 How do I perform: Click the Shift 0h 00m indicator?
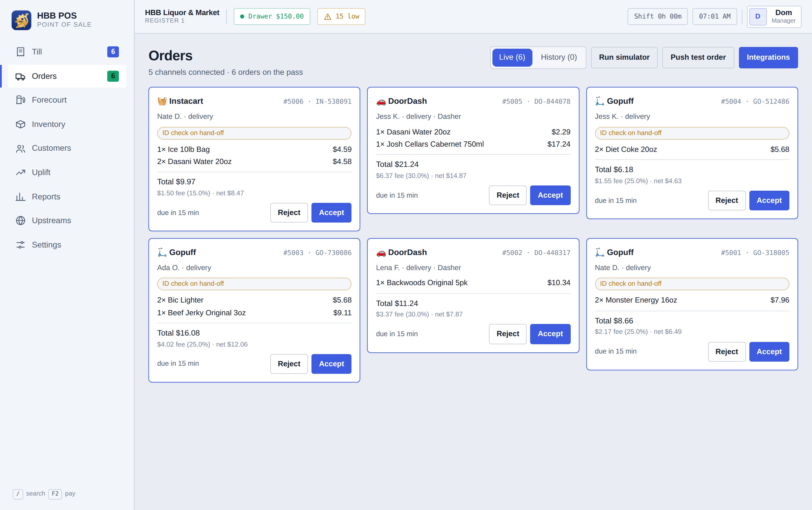[657, 17]
